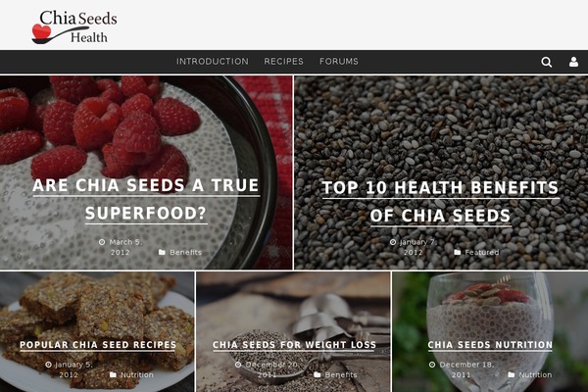Image resolution: width=588 pixels, height=392 pixels.
Task: Go to the Recipes menu item
Action: coord(283,62)
